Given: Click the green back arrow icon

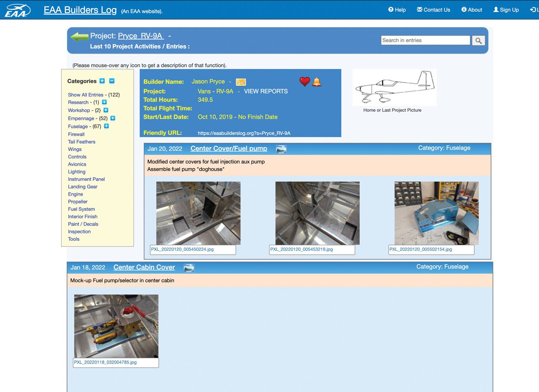Looking at the screenshot, I should point(79,37).
